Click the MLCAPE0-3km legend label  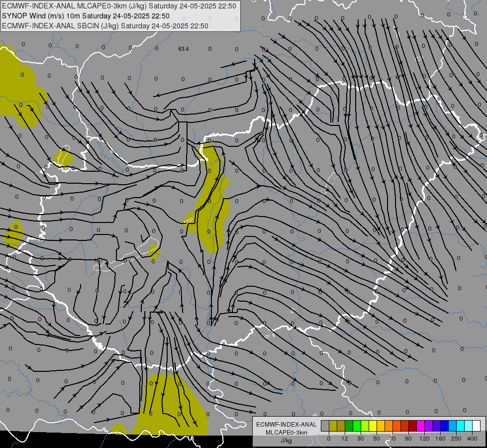click(x=287, y=432)
